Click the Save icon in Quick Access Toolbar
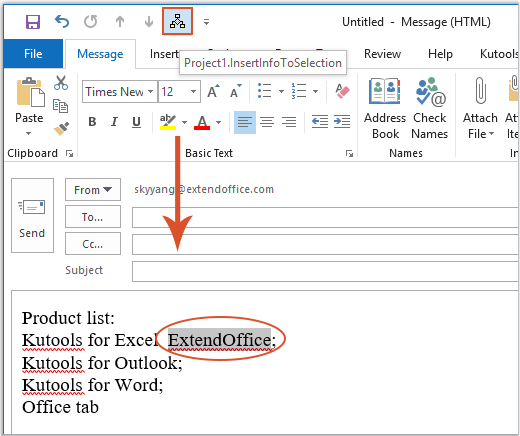Viewport: 520px width, 436px height. 33,22
